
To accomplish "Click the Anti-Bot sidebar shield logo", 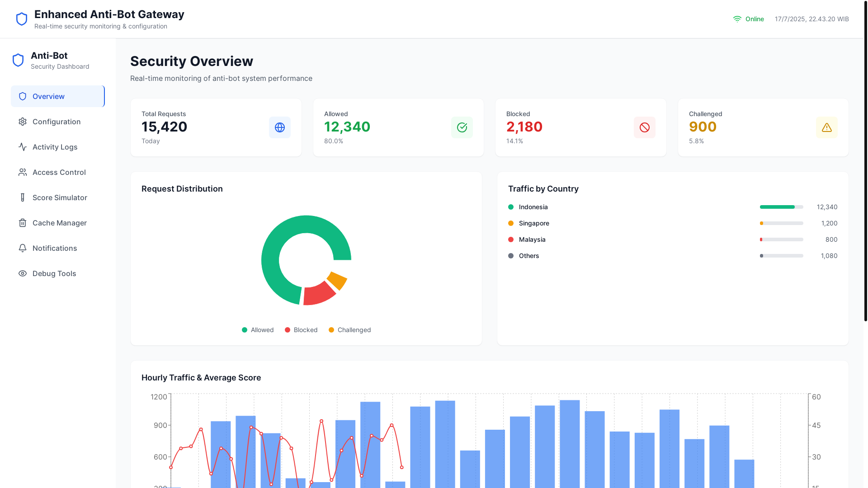I will click(x=18, y=60).
